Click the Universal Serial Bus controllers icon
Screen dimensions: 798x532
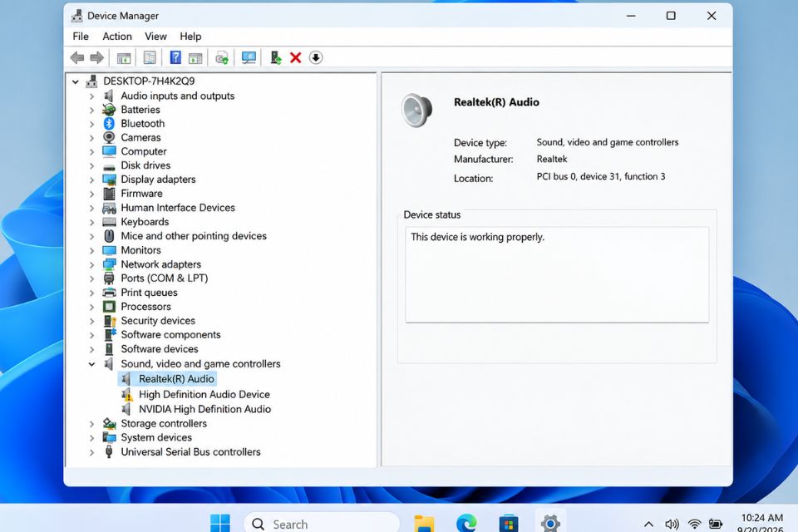(109, 451)
